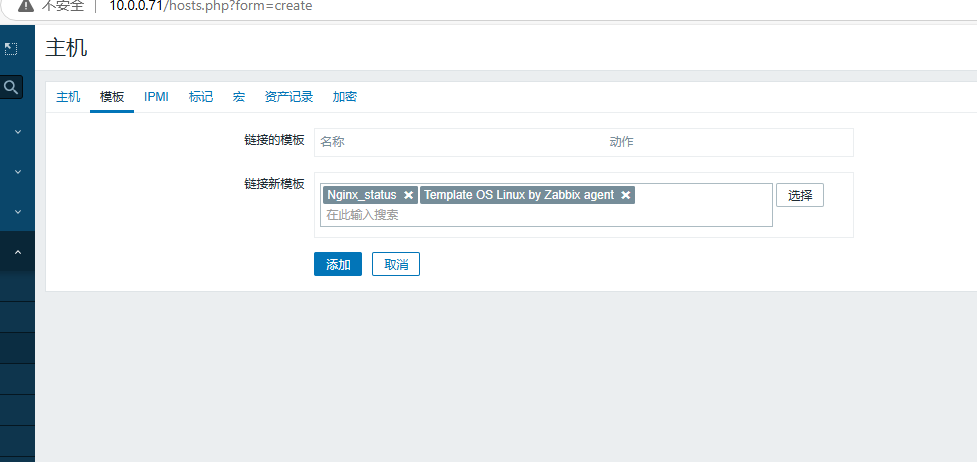Open the IPMI tab

point(156,97)
